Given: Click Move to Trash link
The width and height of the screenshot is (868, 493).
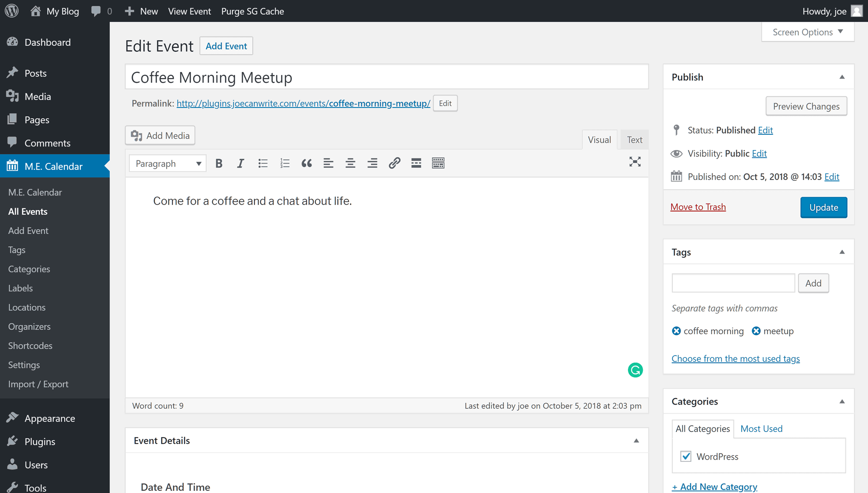Looking at the screenshot, I should click(x=698, y=207).
